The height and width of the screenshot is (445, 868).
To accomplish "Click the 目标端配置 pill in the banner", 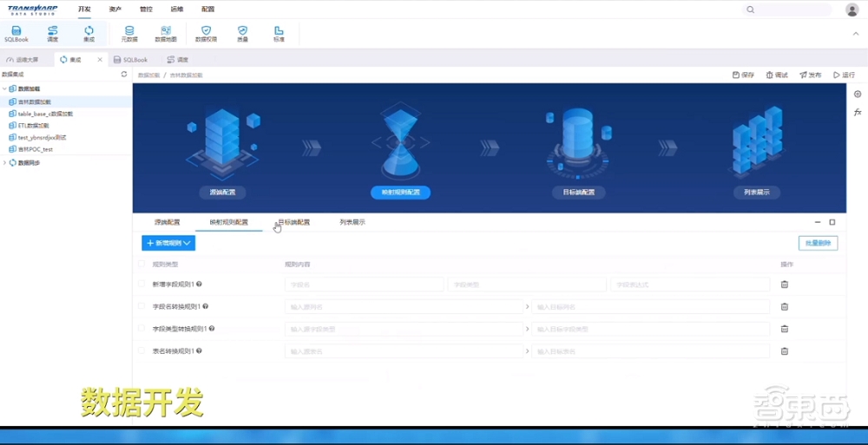I will click(579, 193).
